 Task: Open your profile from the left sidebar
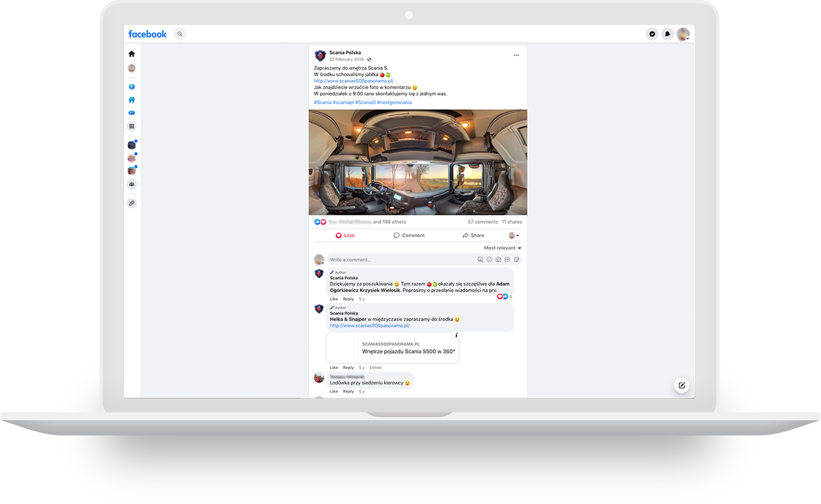pos(132,68)
